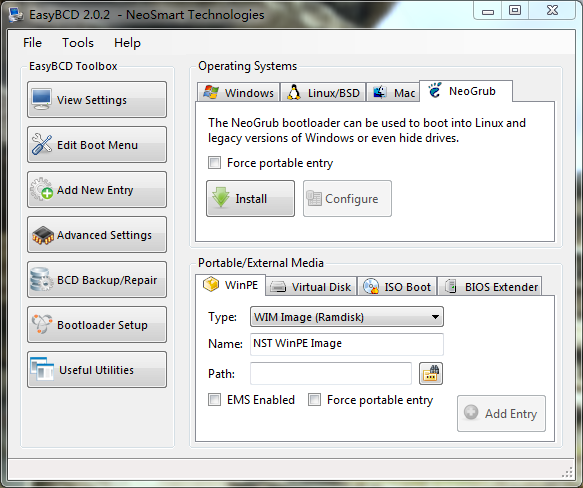This screenshot has height=488, width=583.
Task: Click the Useful Utilities windows icon
Action: tap(42, 369)
